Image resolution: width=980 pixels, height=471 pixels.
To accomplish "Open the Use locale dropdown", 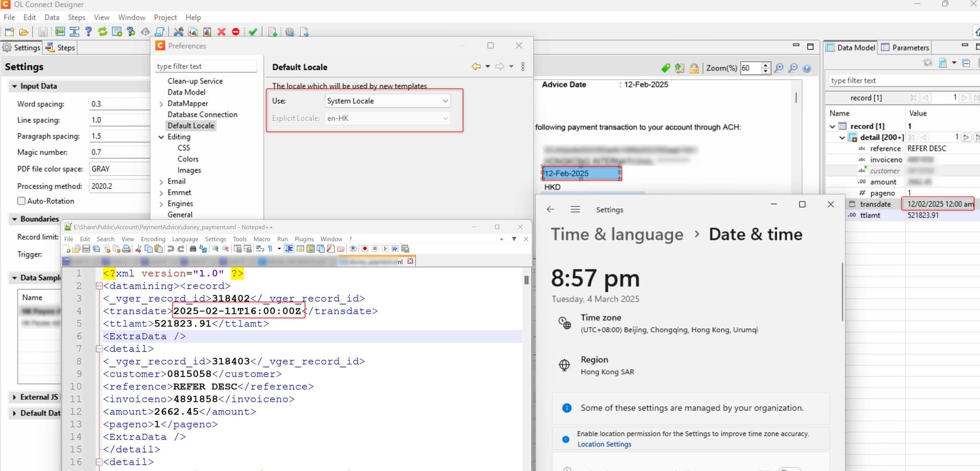I will tap(388, 101).
